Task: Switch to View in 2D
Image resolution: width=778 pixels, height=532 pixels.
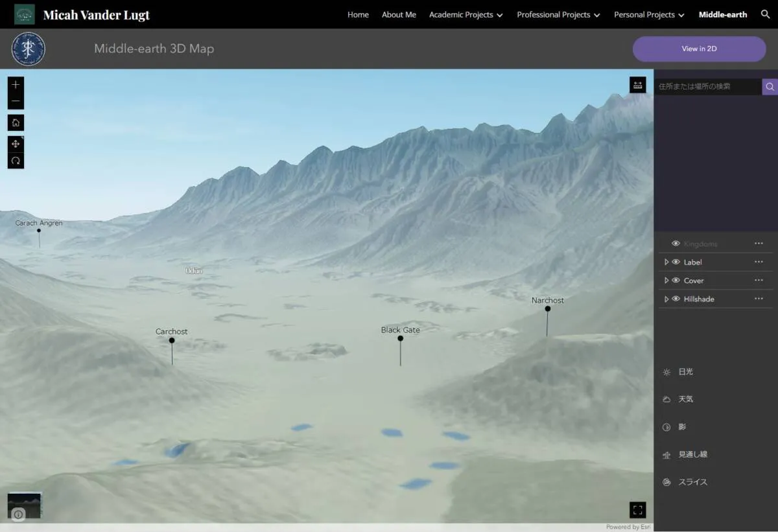Action: click(x=699, y=49)
